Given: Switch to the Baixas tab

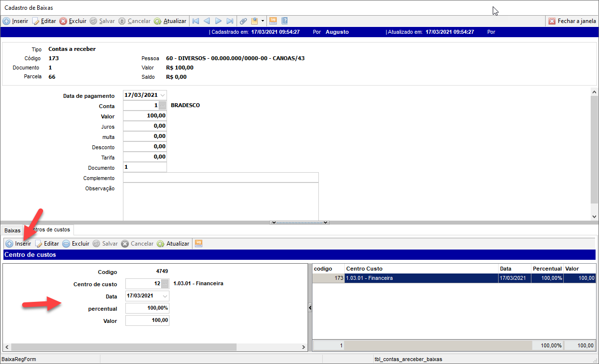Looking at the screenshot, I should point(12,230).
